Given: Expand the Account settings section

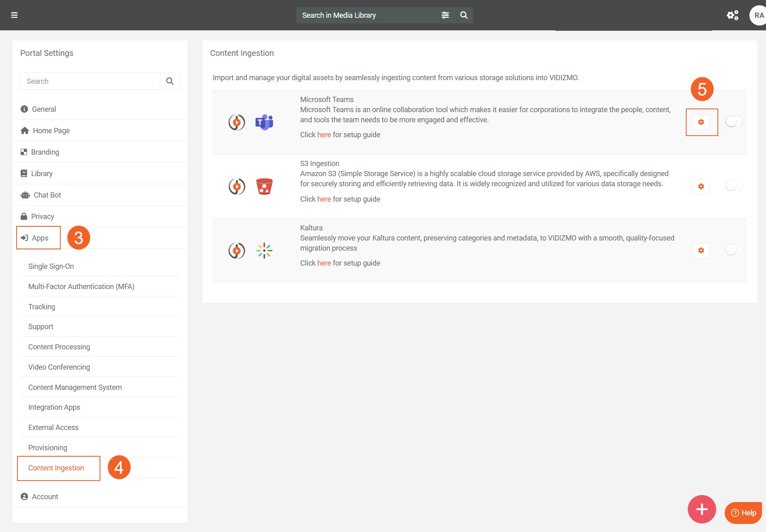Looking at the screenshot, I should [x=45, y=497].
